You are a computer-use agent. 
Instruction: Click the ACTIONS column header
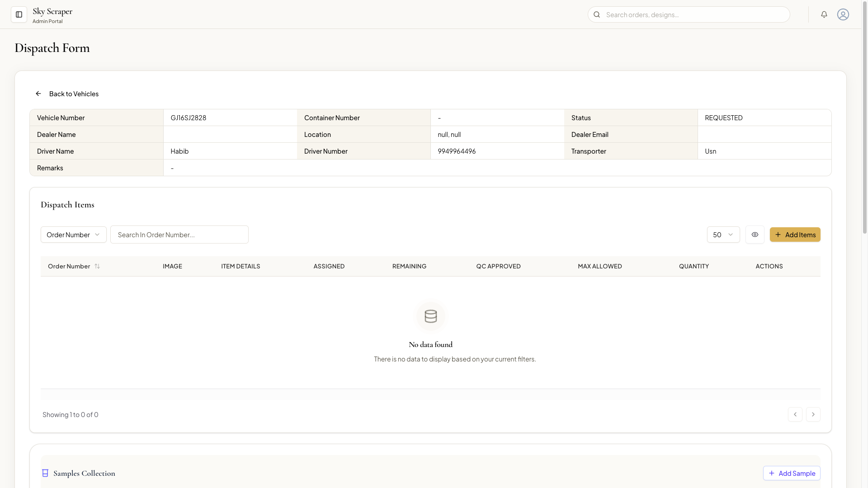point(769,266)
